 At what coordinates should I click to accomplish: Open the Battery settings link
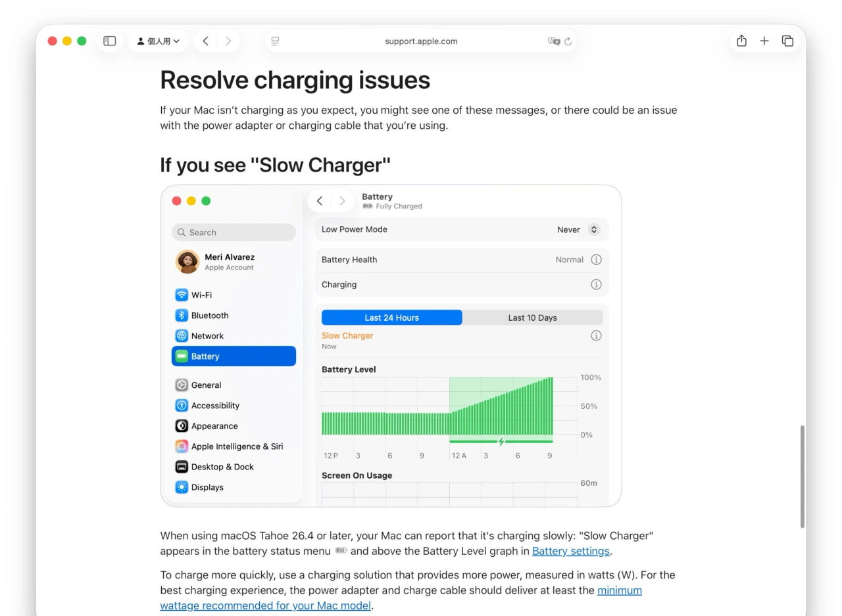tap(570, 551)
